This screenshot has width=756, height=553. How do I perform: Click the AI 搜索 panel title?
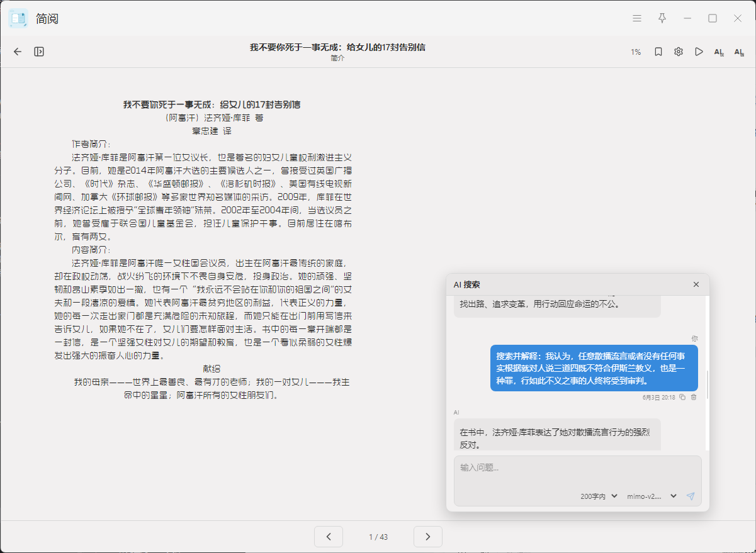click(467, 285)
